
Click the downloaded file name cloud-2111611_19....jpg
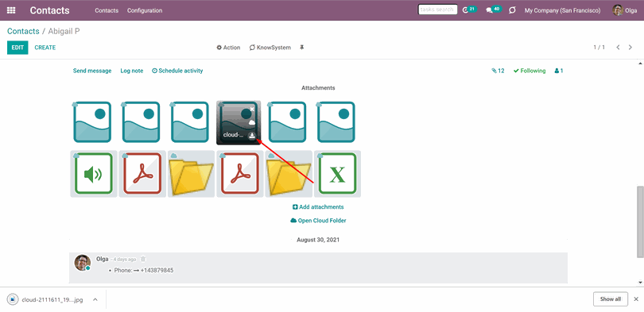click(x=52, y=300)
